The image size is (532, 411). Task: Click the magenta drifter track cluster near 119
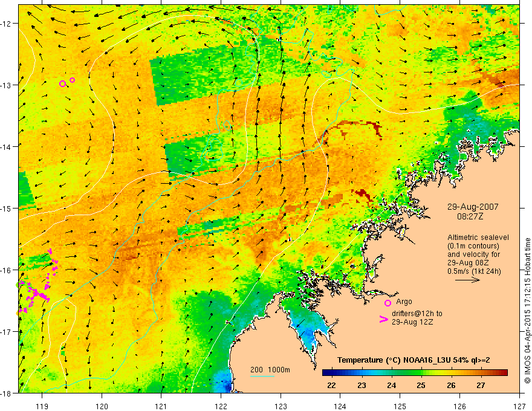point(38,282)
